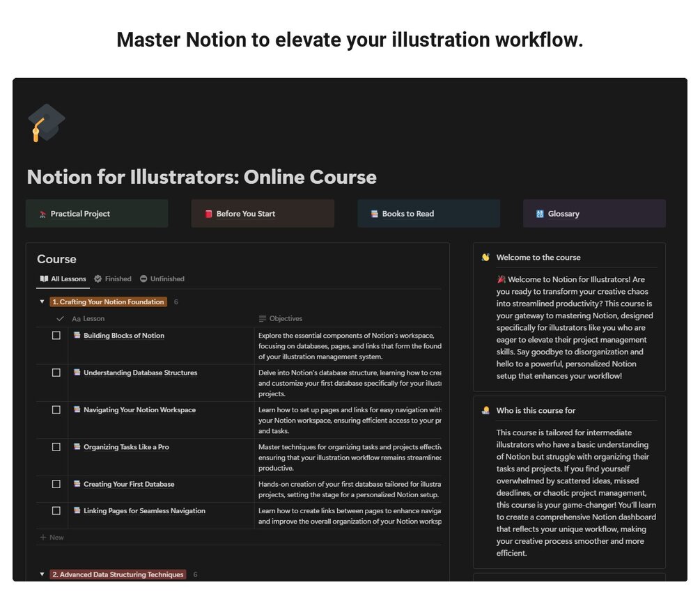Switch to the All Lessons tab

[63, 279]
